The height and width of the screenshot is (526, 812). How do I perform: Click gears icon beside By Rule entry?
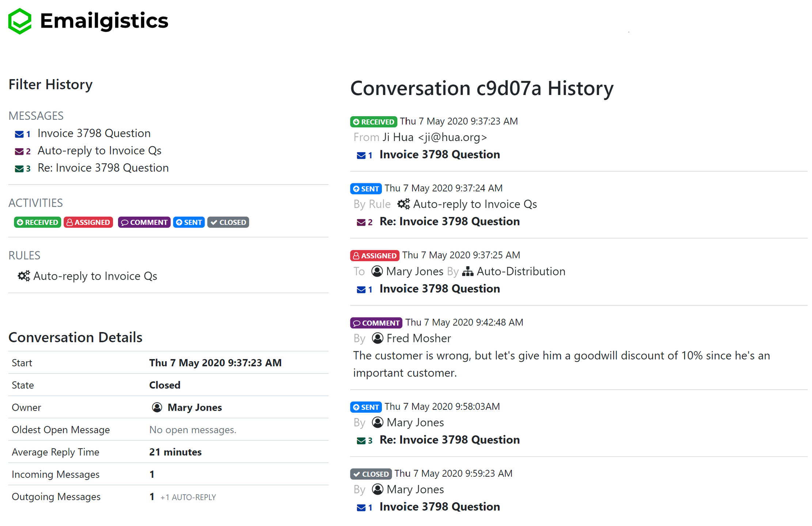click(403, 204)
